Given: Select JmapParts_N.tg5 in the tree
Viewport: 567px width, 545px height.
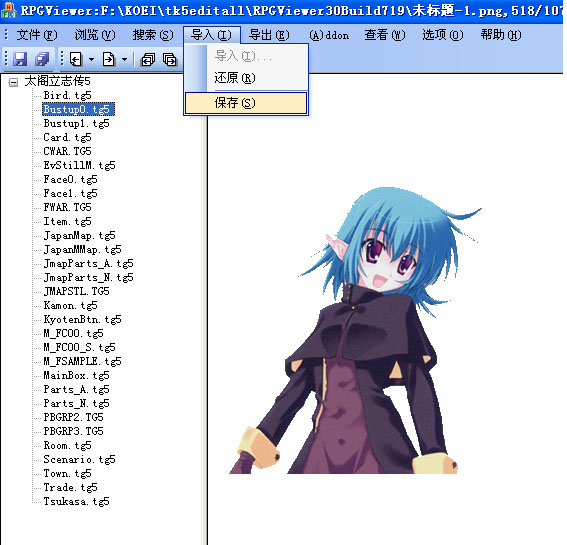Looking at the screenshot, I should click(88, 277).
